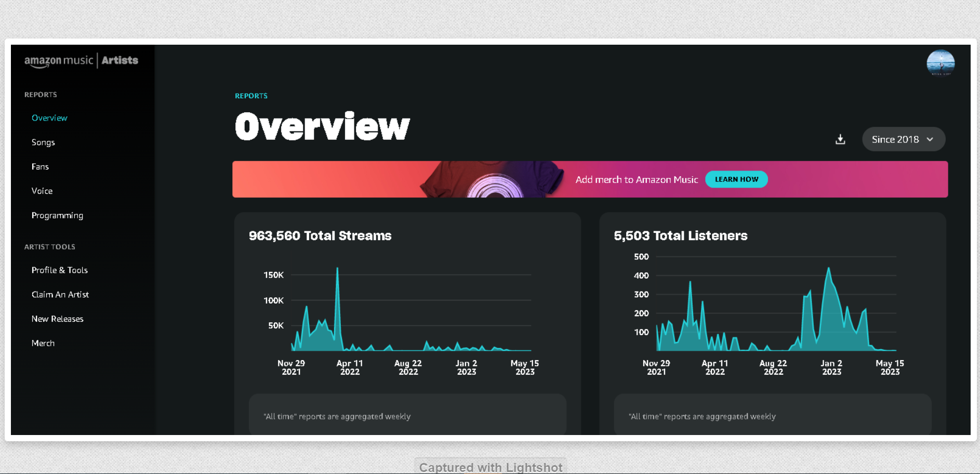Click the LEARN HOW button
The height and width of the screenshot is (474, 980).
click(x=736, y=179)
